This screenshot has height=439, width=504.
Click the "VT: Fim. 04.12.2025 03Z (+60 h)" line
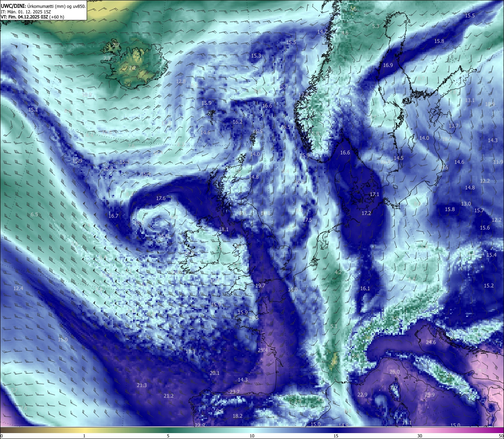pos(32,17)
